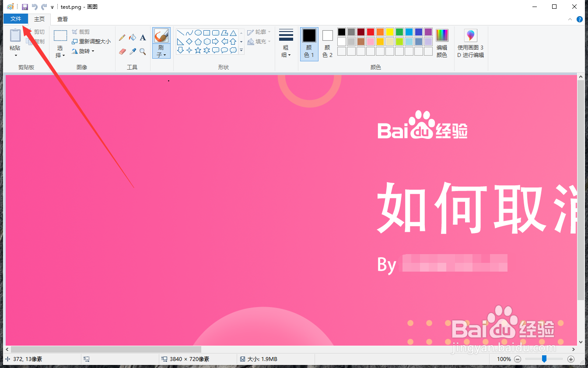This screenshot has height=368, width=588.
Task: Click the zoom slider handle
Action: [544, 359]
